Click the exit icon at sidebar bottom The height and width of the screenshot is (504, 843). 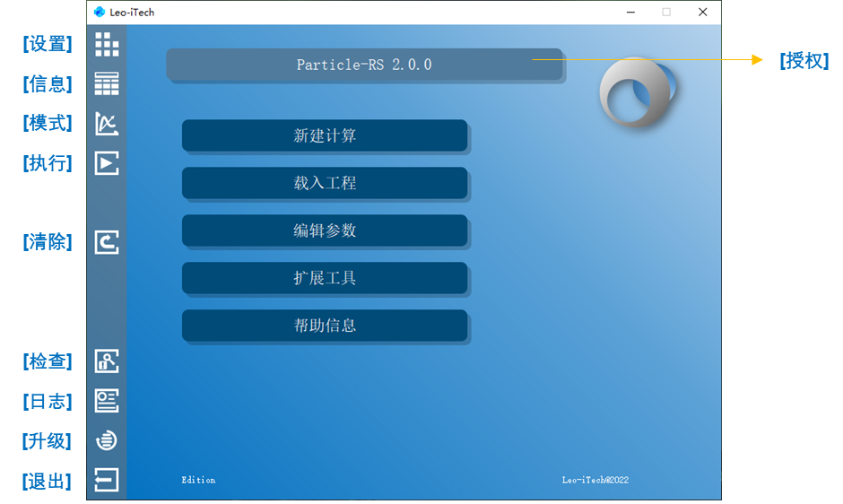click(107, 480)
